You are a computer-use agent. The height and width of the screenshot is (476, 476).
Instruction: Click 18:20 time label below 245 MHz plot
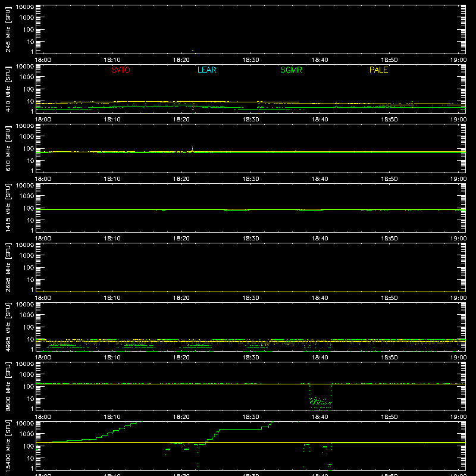pos(181,60)
